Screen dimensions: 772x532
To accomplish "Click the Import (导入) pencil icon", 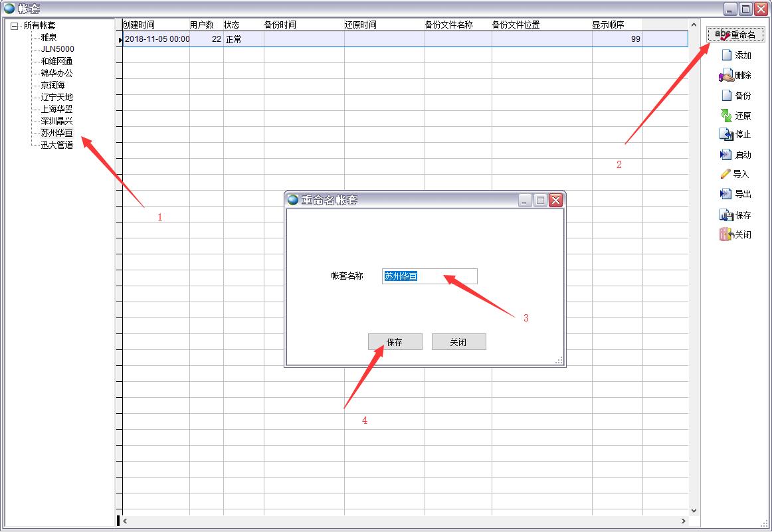I will pyautogui.click(x=725, y=174).
